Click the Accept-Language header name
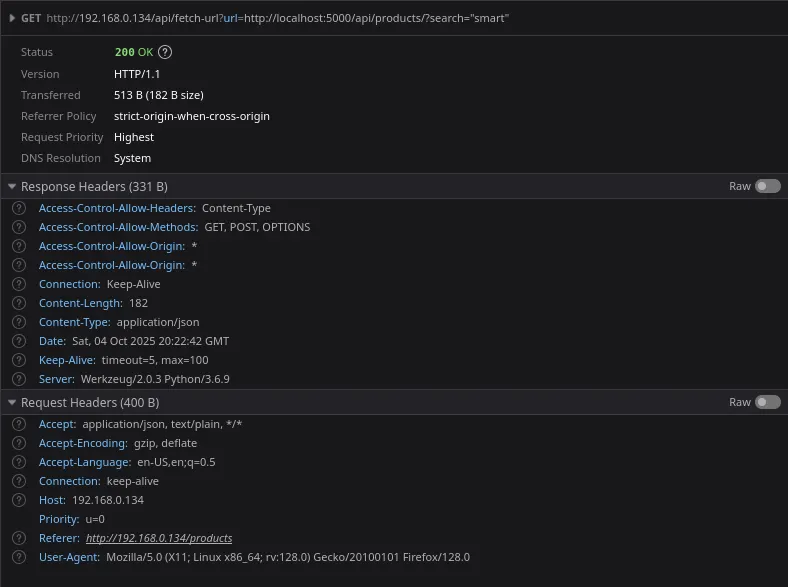 [84, 462]
